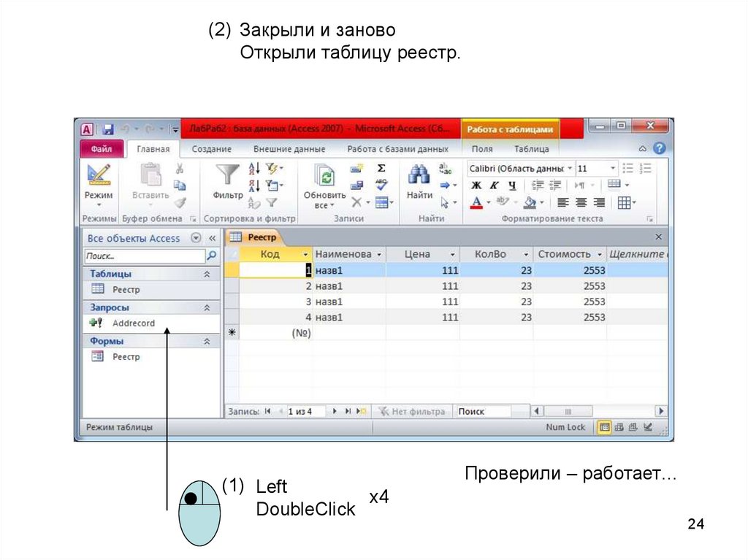Click the Обновить все refresh icon
The width and height of the screenshot is (748, 560).
(324, 176)
